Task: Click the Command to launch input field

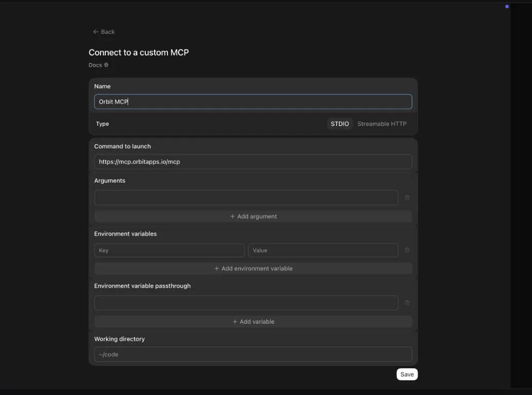Action: coord(253,162)
